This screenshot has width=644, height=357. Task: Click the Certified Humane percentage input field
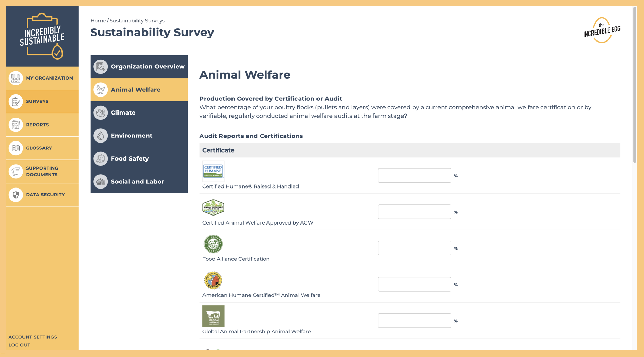point(414,176)
